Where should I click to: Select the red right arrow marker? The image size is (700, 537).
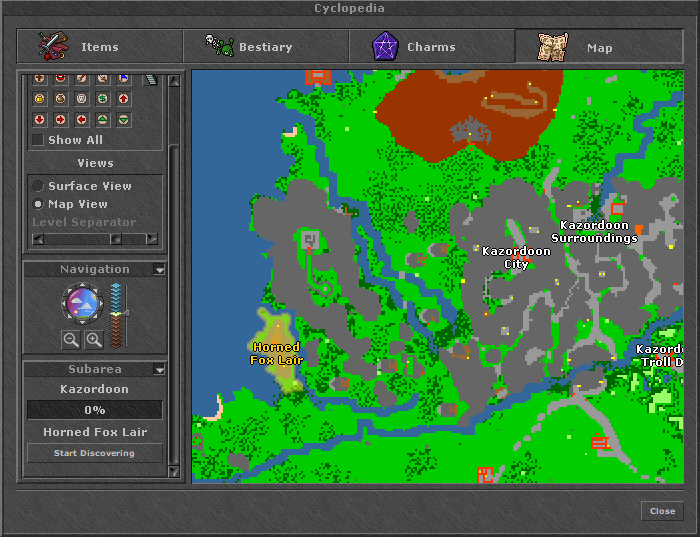60,120
